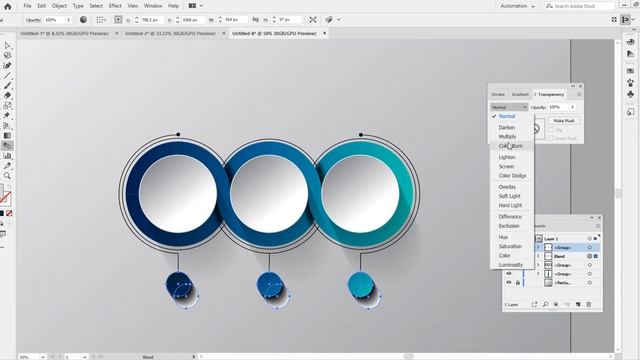Choose Multiply blending mode
This screenshot has width=640, height=360.
pyautogui.click(x=507, y=137)
